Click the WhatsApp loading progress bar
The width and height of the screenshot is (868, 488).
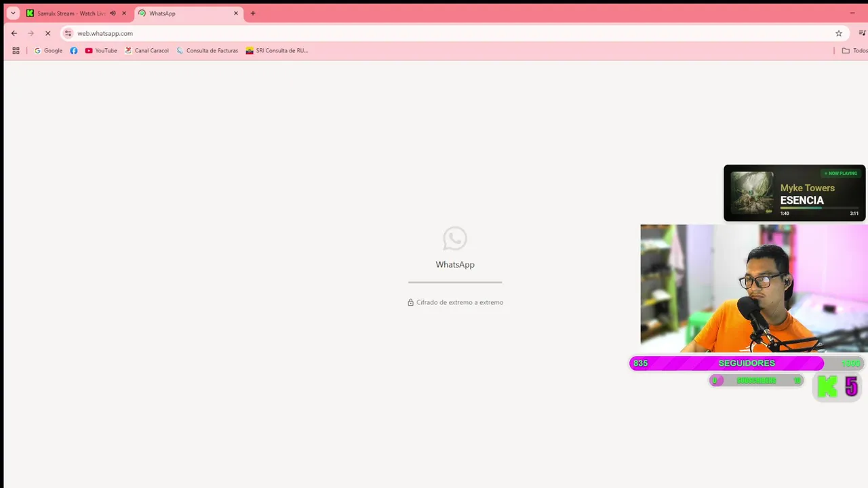pyautogui.click(x=455, y=282)
